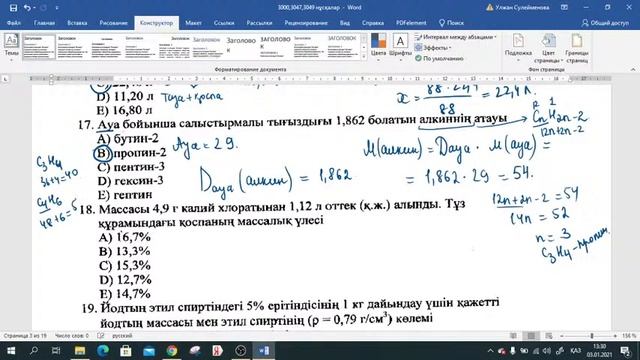This screenshot has width=640, height=360.
Task: Open Интервал между абзацами dropdown
Action: 456,37
